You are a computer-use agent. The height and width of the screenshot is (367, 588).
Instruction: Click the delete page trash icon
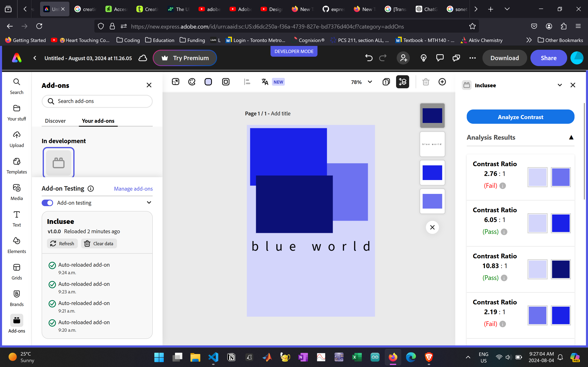tap(426, 82)
